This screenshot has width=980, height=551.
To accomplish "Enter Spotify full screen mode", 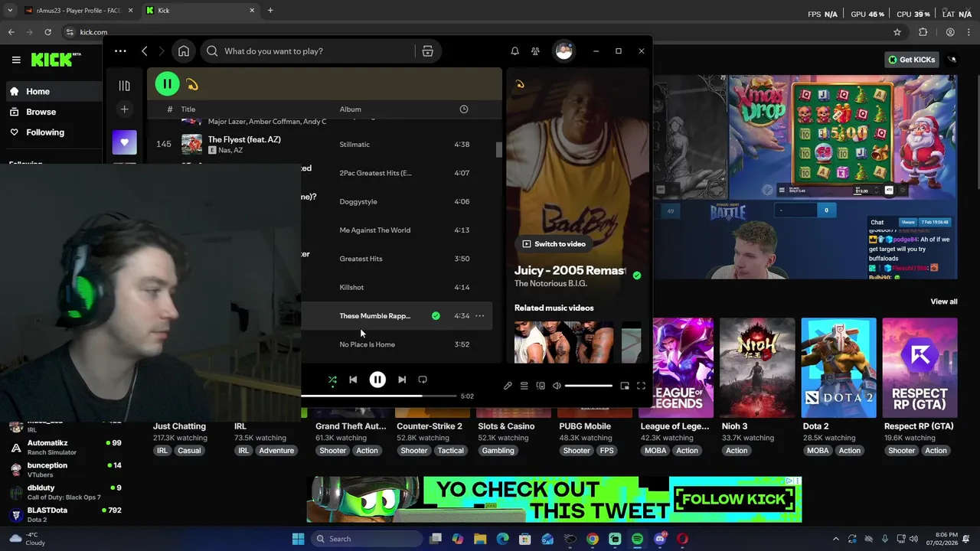I will tap(641, 386).
